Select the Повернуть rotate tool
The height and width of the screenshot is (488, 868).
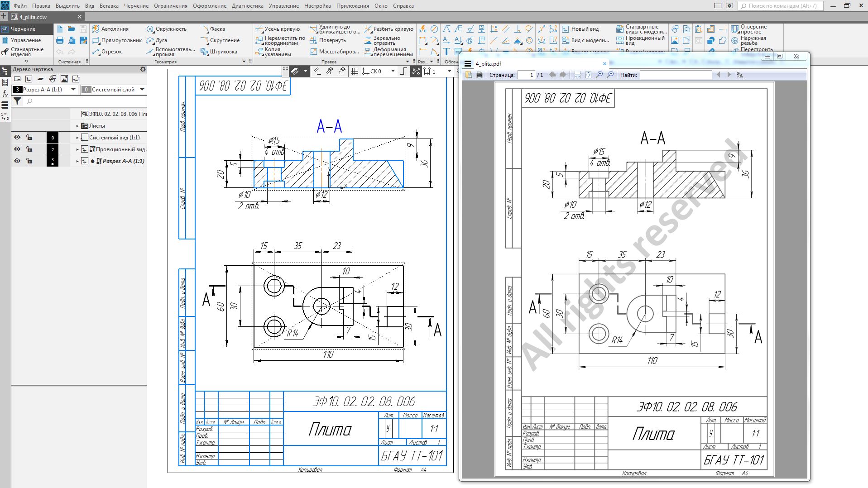pos(328,40)
